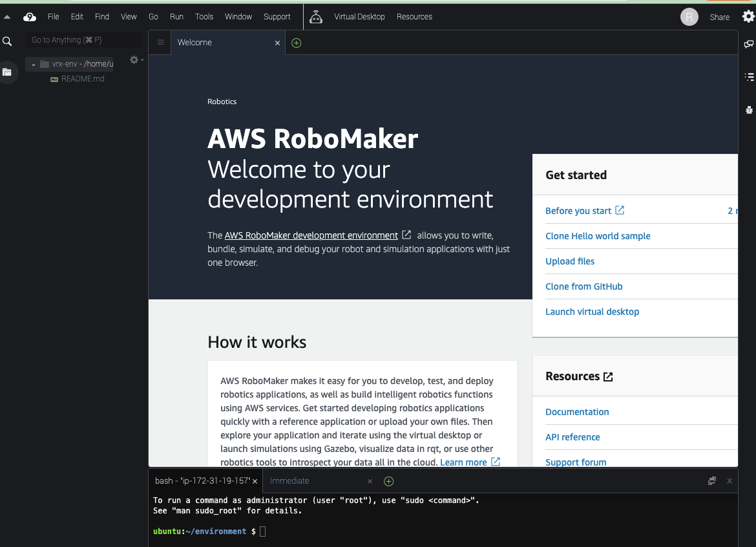Maximize the console panel icon

pyautogui.click(x=711, y=481)
